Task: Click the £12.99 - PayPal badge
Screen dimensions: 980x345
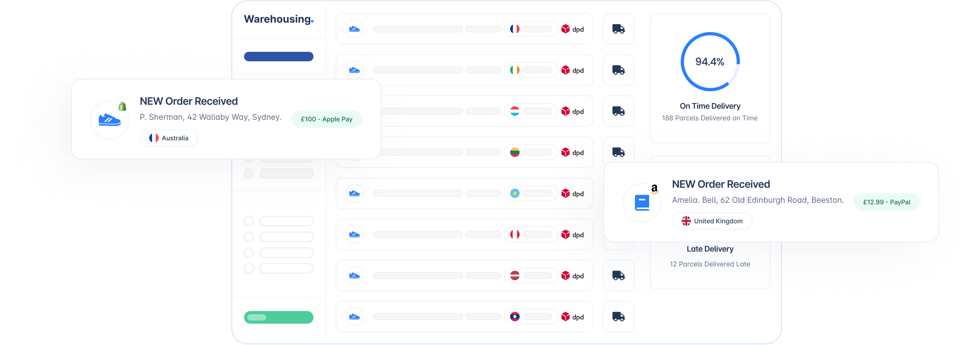Action: coord(886,202)
